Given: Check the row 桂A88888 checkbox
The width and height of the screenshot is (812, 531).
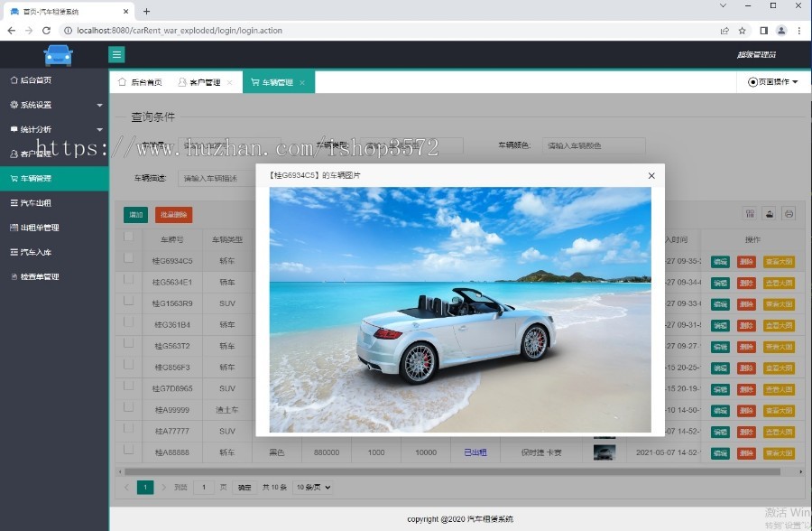Looking at the screenshot, I should [128, 449].
